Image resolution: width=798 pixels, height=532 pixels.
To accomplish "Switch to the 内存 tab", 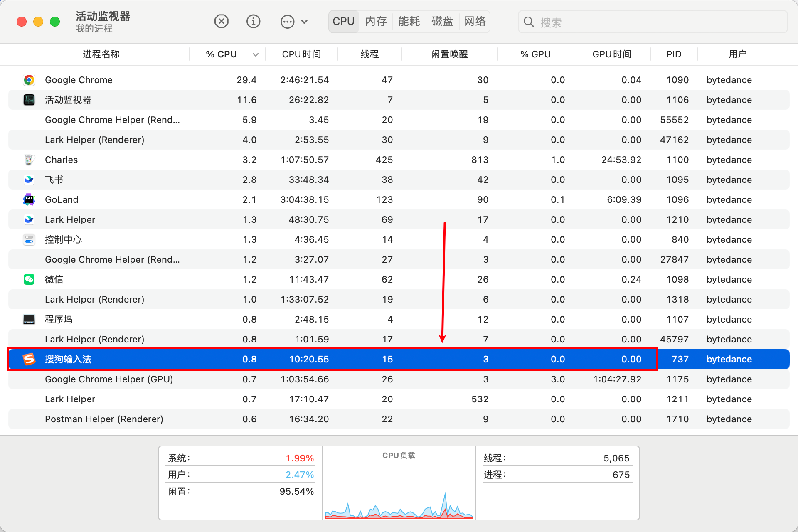I will 376,21.
